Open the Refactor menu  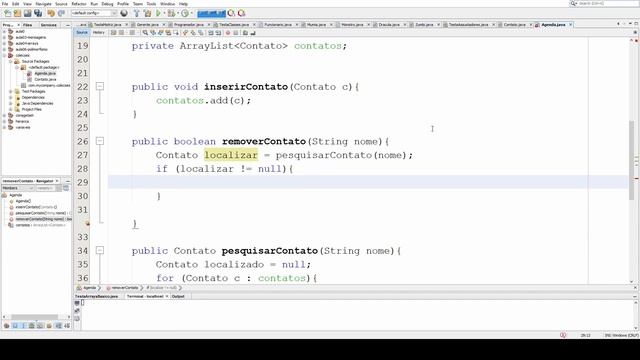(x=79, y=4)
